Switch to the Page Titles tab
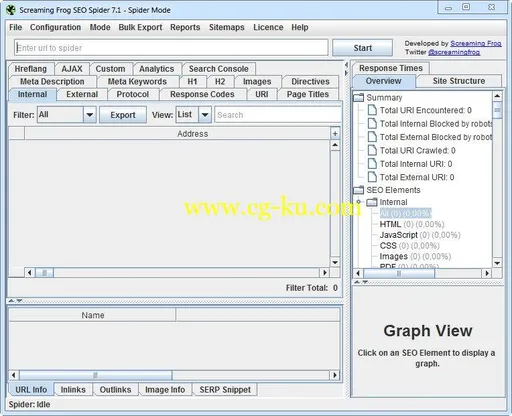Screen dimensions: 512x416 pos(308,94)
